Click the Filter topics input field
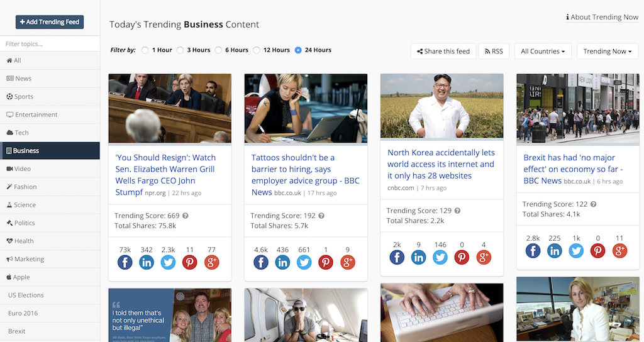Screen dimensions: 644x342 [x=50, y=44]
